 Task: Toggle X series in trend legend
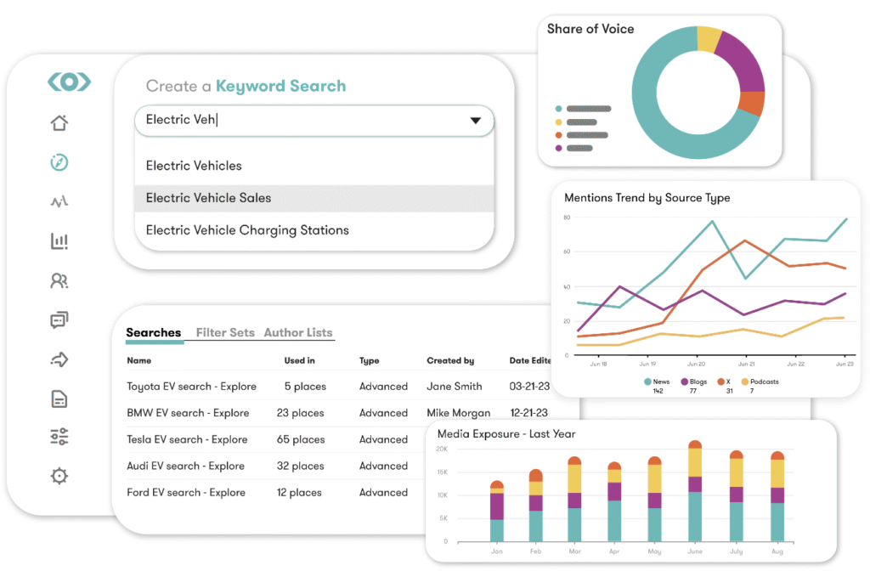pos(724,382)
